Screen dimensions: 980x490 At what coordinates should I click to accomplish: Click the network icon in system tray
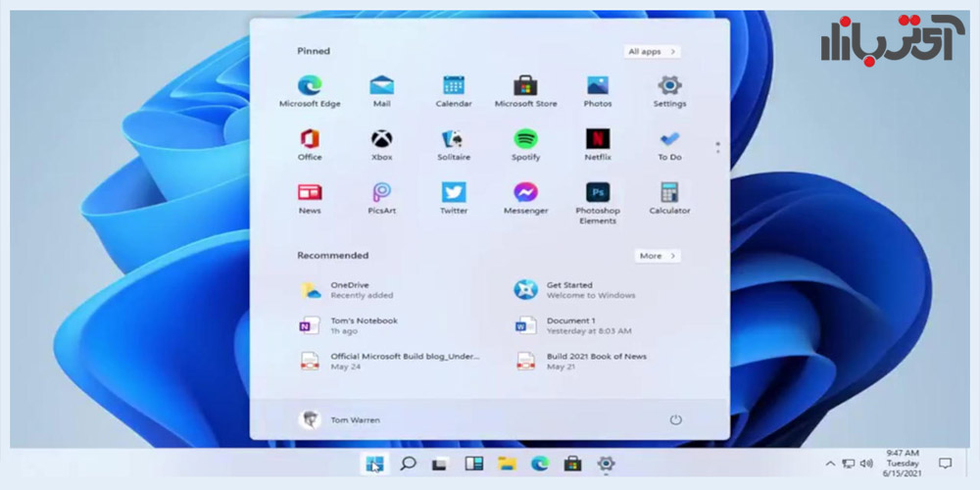(x=848, y=464)
